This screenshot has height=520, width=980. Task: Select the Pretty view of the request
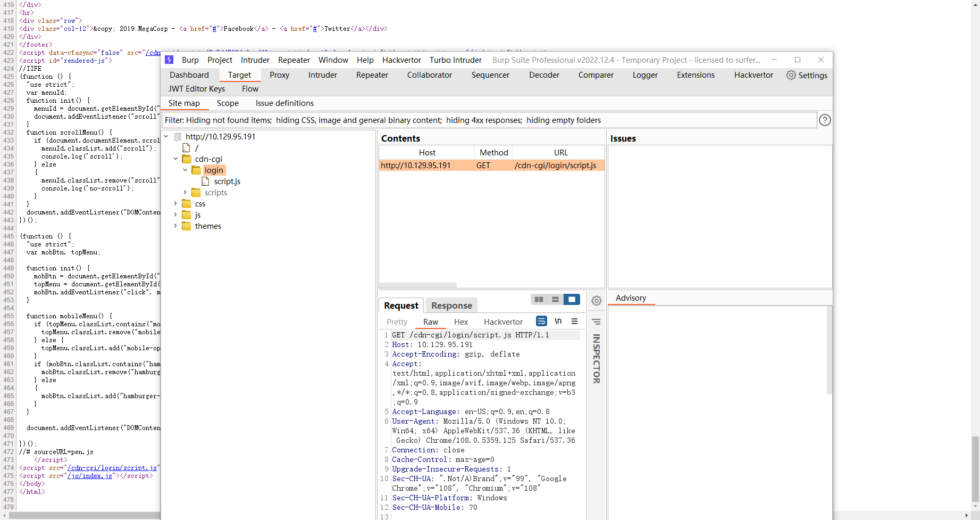(397, 322)
